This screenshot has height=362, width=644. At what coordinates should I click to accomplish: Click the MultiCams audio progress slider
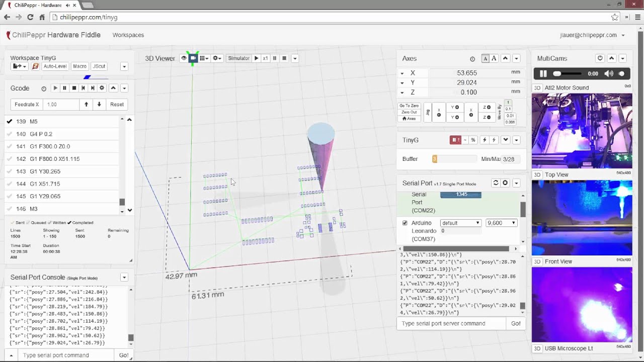click(567, 73)
